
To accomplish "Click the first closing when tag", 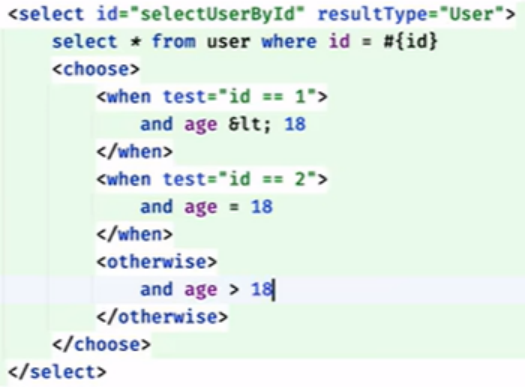I will (x=135, y=152).
